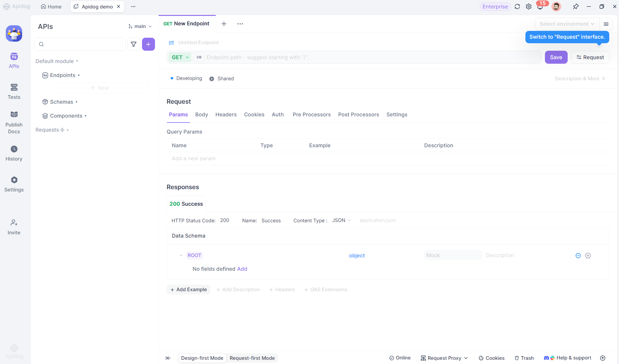
Task: Select Design-first Mode
Action: [x=202, y=358]
